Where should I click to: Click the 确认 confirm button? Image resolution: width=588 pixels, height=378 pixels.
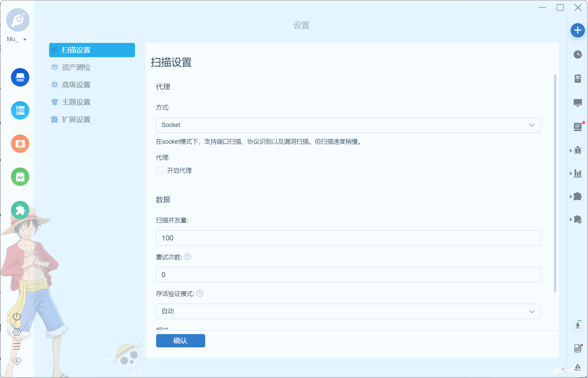coord(180,341)
